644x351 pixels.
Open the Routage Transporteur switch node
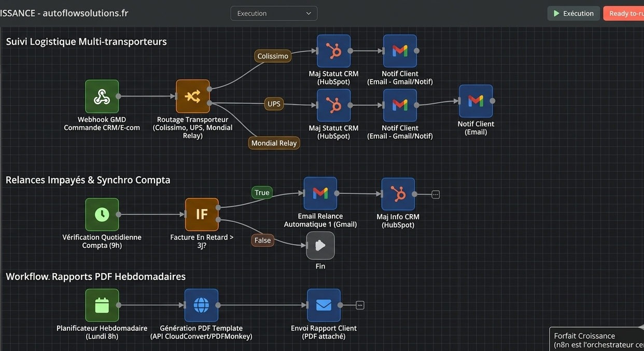(192, 96)
